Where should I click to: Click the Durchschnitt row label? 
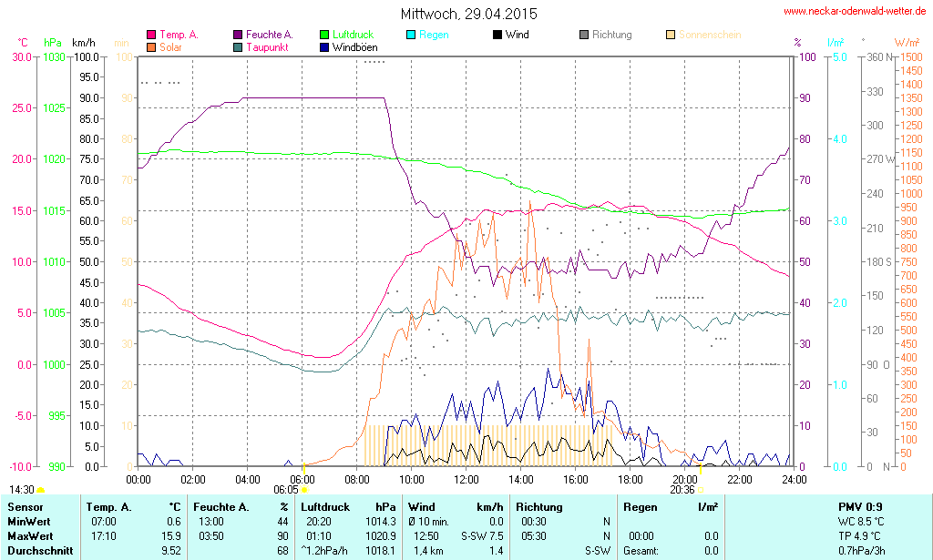38,550
